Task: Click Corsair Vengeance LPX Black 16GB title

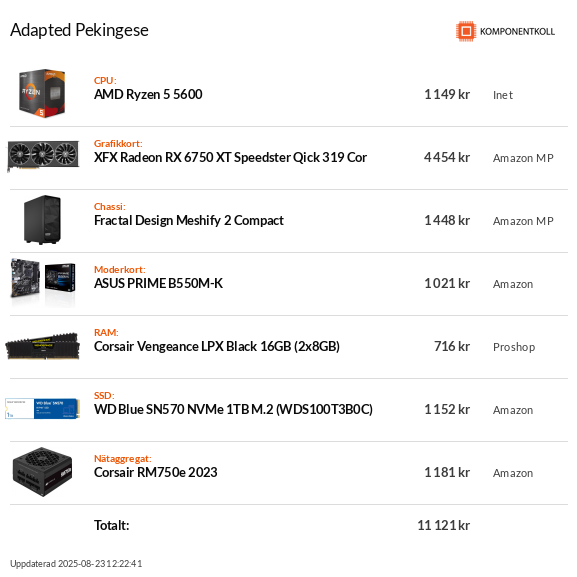Action: tap(217, 347)
